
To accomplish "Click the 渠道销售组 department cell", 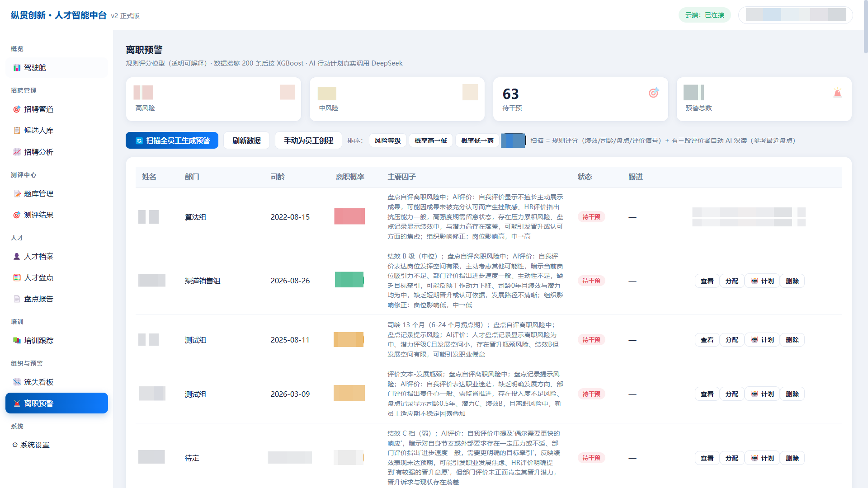I will pos(203,281).
